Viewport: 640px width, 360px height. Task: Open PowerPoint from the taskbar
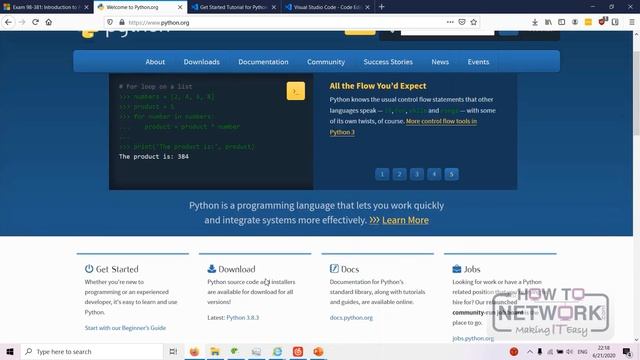(x=318, y=351)
